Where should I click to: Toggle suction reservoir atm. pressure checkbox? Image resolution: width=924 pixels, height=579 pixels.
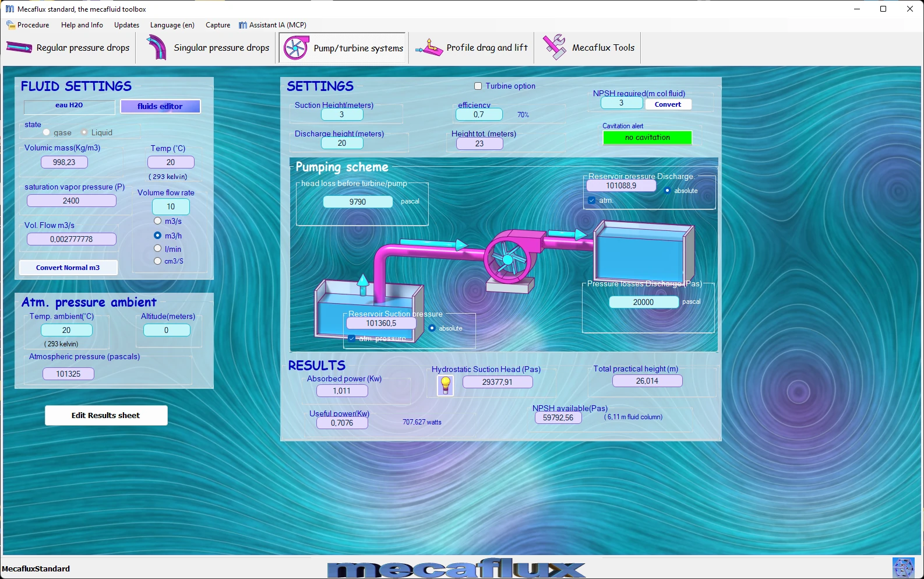click(352, 338)
